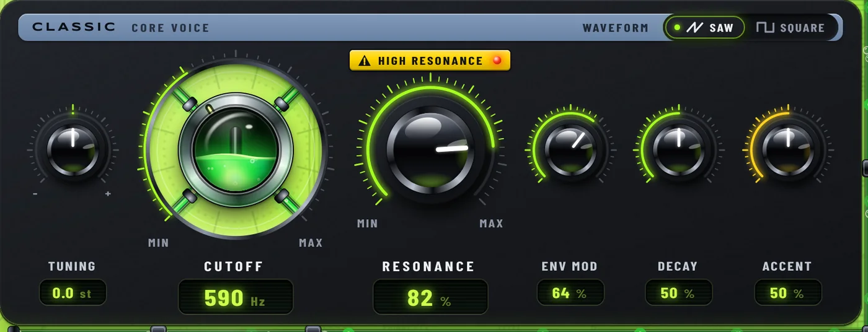Click the ACCENT label

(787, 266)
